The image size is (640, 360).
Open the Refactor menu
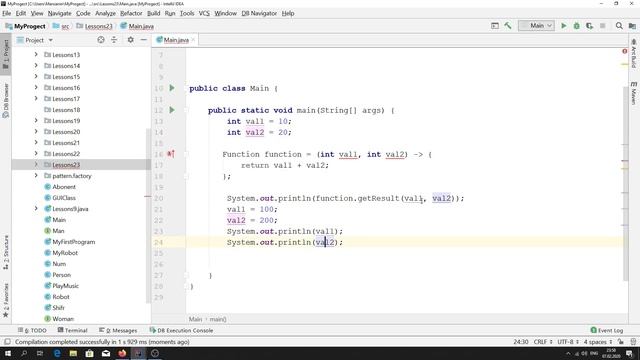131,13
